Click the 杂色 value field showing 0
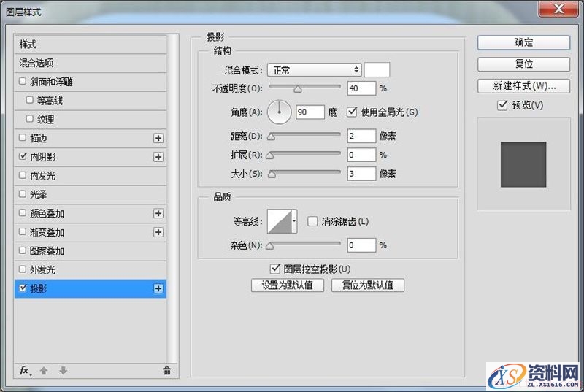 click(x=361, y=245)
